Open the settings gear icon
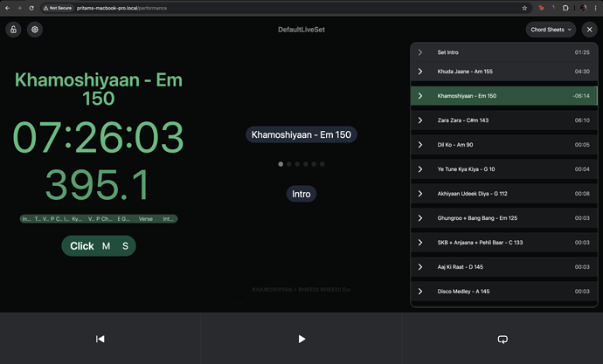This screenshot has width=603, height=364. coord(35,30)
